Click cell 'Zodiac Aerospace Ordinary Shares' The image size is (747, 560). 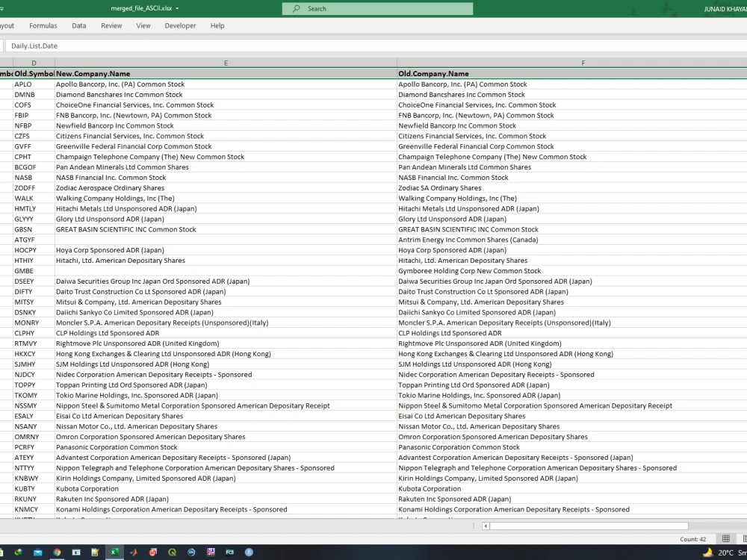226,188
